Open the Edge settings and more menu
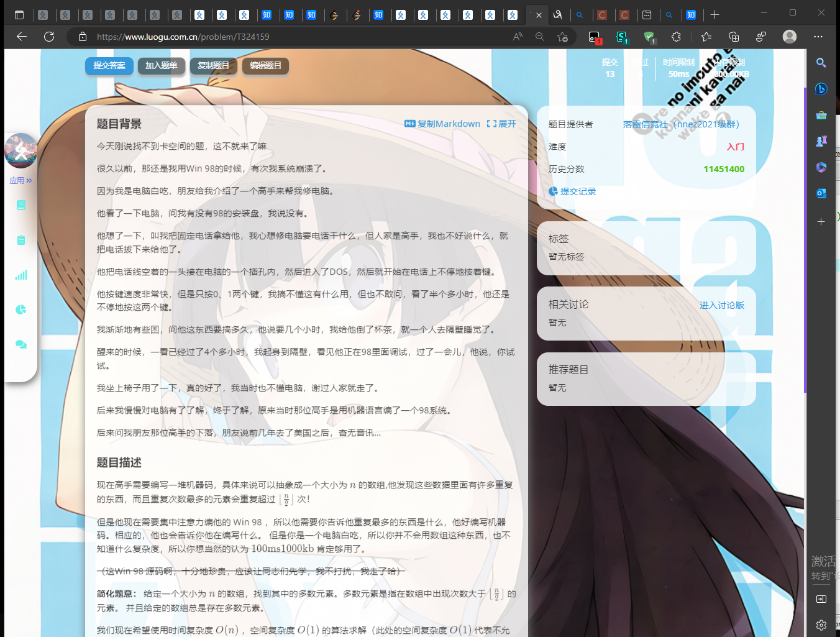 pyautogui.click(x=818, y=37)
